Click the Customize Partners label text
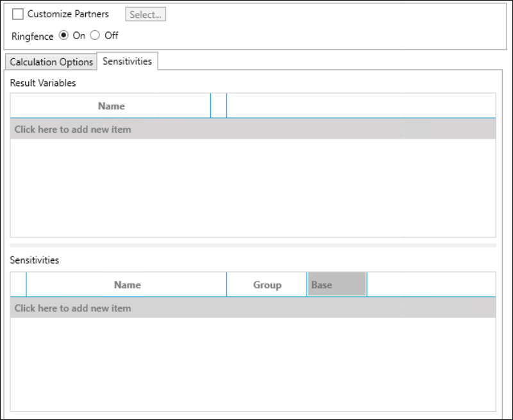513x420 pixels. click(68, 14)
